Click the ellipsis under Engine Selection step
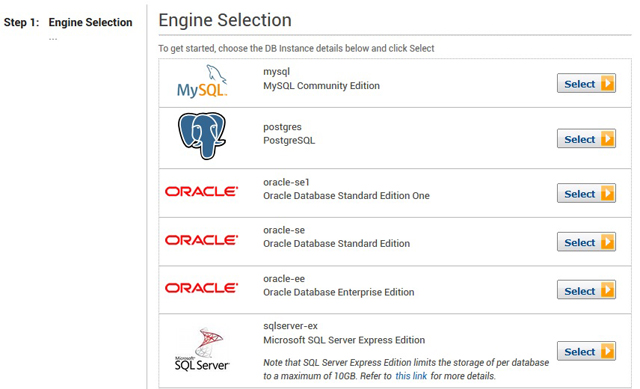 [53, 39]
